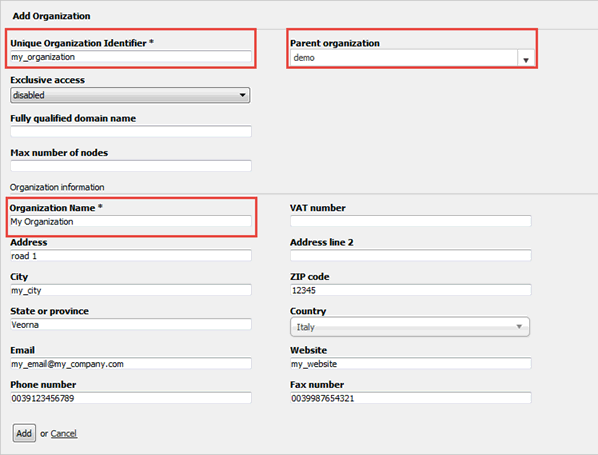Click the Unique Organization Identifier field
This screenshot has height=455, width=598.
(x=131, y=57)
